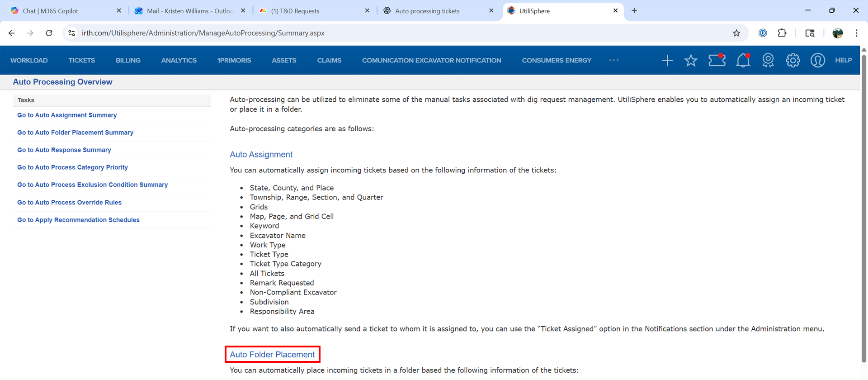
Task: Go to Auto Process Exclusion Condition Summary
Action: 92,185
